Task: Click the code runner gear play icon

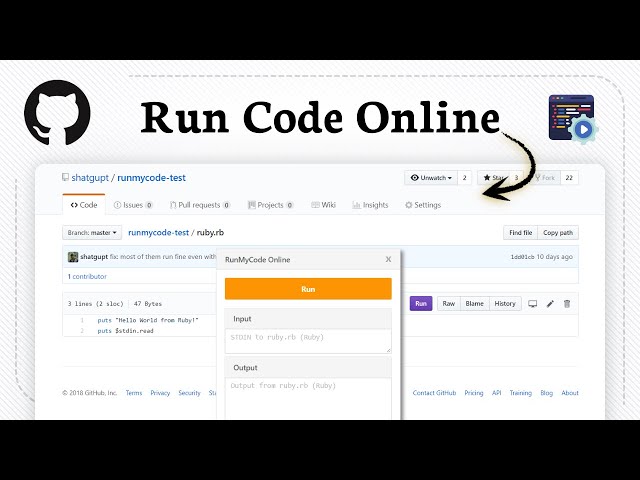Action: click(x=573, y=119)
